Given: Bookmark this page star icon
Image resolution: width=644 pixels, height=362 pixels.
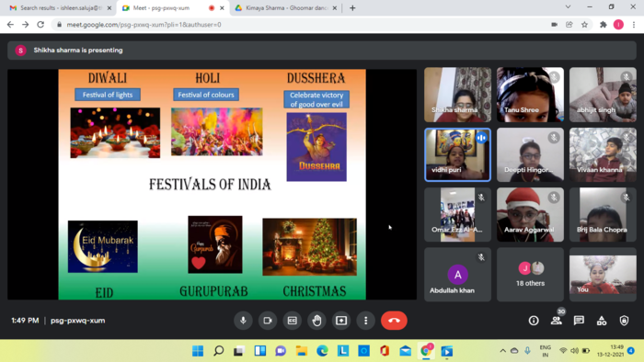Looking at the screenshot, I should click(x=584, y=25).
